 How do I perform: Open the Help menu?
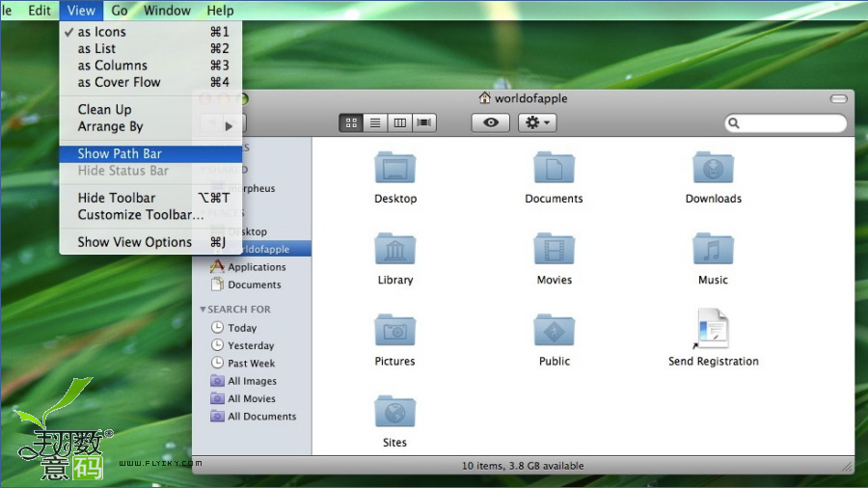(220, 11)
